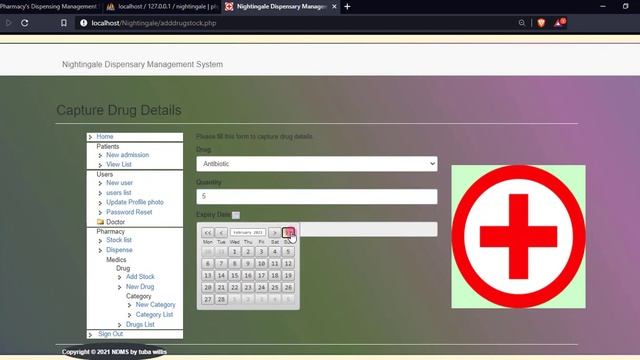Open the Dispense link

119,249
